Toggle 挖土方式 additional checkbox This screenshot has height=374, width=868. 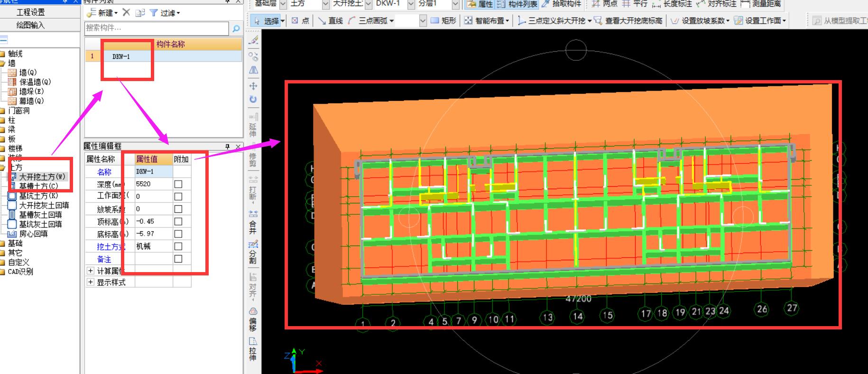178,246
